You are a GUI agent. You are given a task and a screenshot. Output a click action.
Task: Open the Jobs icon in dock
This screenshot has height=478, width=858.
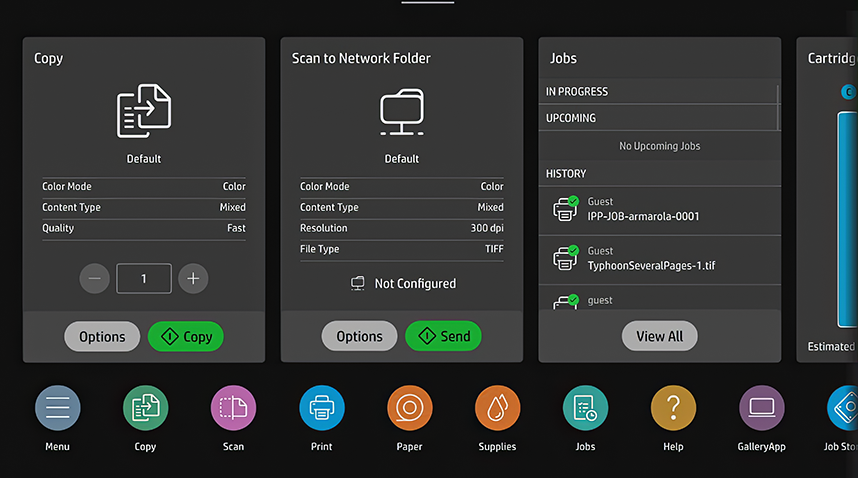pos(585,408)
